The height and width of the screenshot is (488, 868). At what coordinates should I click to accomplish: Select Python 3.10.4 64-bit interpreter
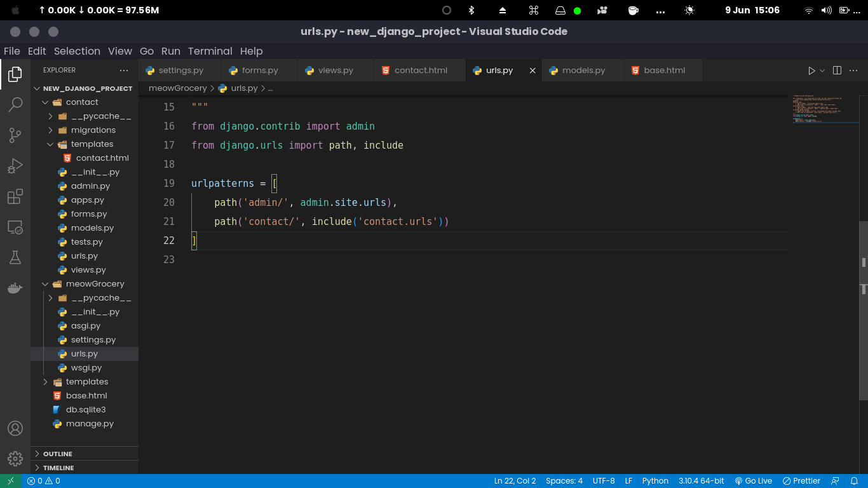pos(701,481)
